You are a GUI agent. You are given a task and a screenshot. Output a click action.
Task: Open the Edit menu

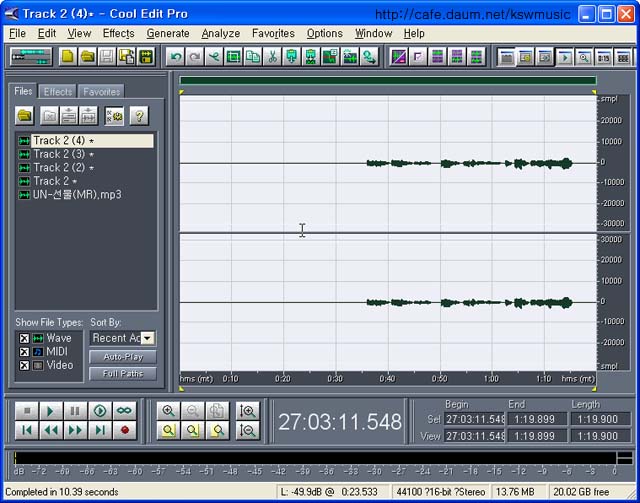coord(47,33)
